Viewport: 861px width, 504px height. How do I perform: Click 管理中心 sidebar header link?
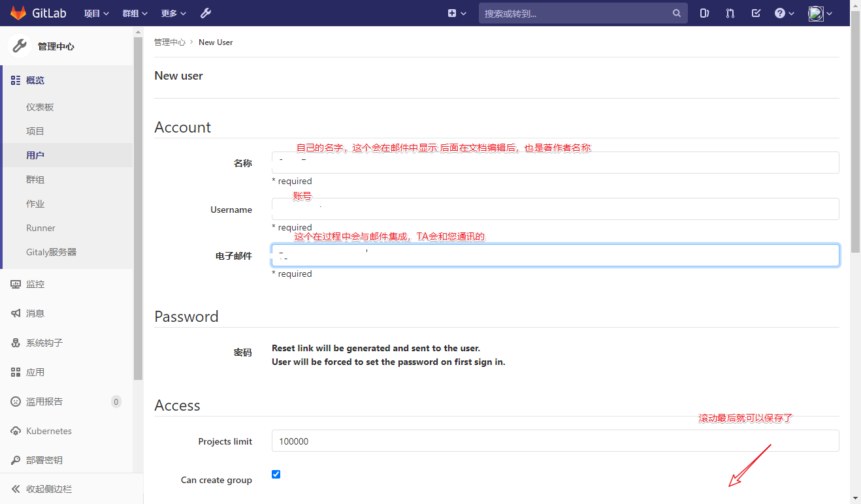click(x=56, y=46)
